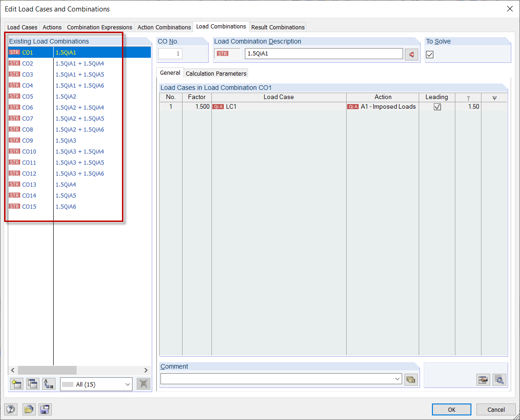Click the QiA badge beside LC1

[x=218, y=107]
